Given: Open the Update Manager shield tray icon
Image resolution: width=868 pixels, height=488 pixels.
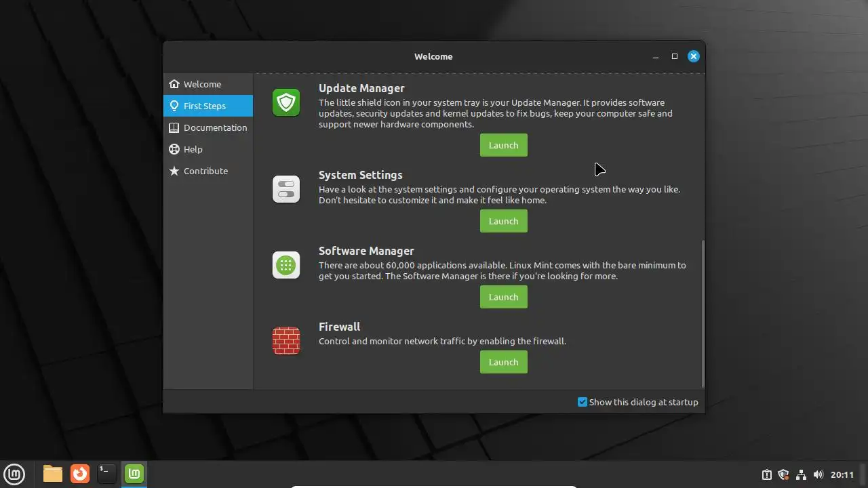Looking at the screenshot, I should click(783, 474).
